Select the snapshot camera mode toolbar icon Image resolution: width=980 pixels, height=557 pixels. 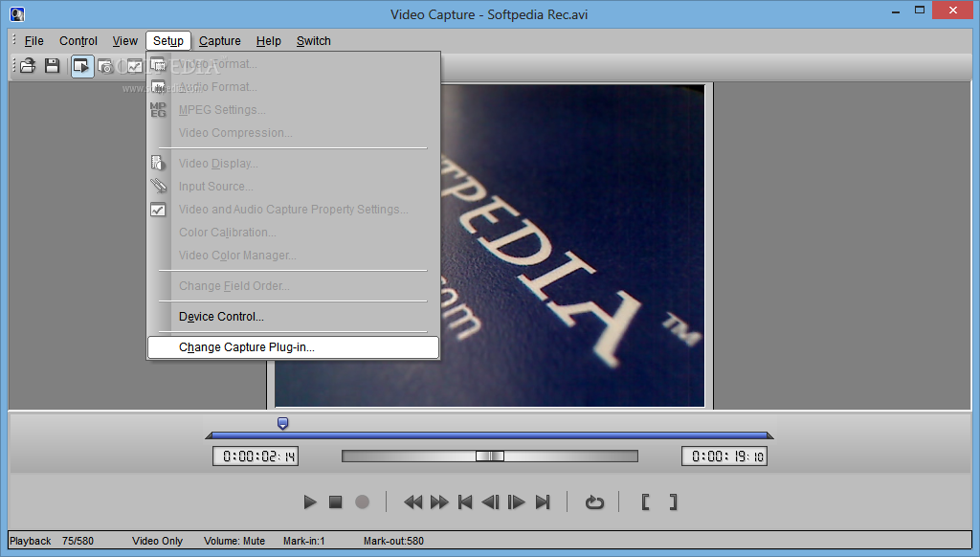[106, 66]
